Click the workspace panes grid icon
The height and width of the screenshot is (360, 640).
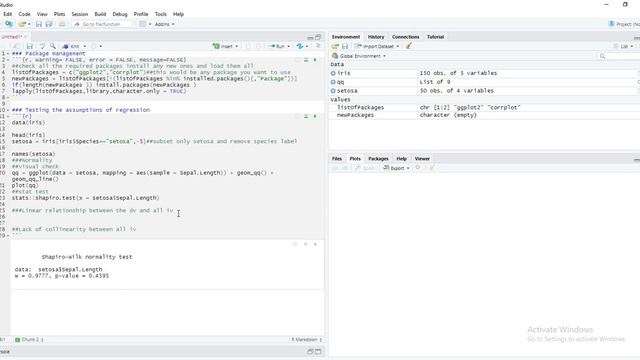pos(142,24)
